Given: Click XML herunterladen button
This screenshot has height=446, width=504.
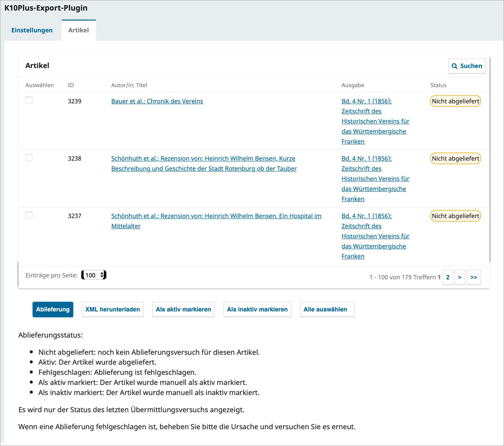Looking at the screenshot, I should [112, 309].
